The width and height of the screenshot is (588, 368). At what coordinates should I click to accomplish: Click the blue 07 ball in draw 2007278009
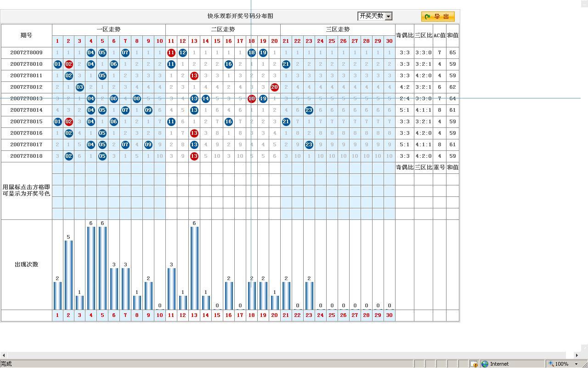[x=125, y=53]
